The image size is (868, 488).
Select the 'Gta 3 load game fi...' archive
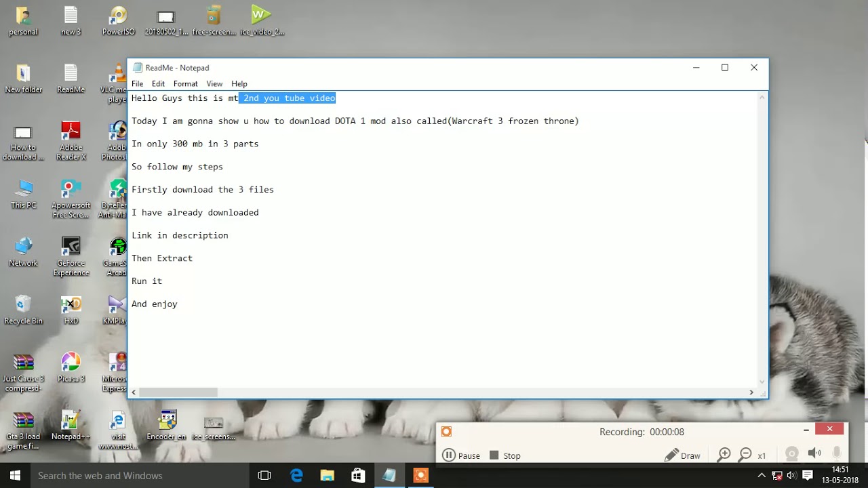pos(23,430)
